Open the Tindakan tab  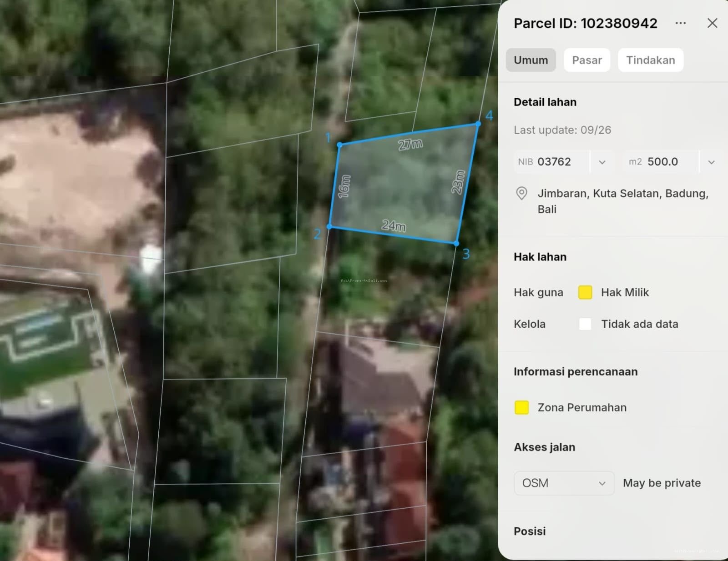[x=651, y=60]
